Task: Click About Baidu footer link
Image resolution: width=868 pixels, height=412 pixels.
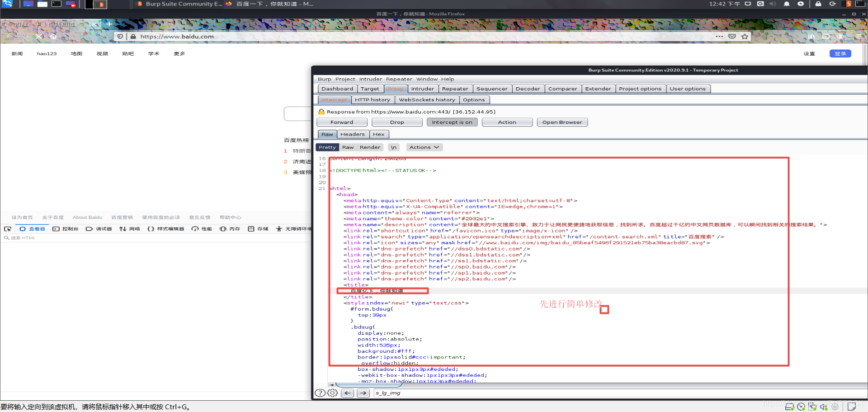Action: point(88,218)
